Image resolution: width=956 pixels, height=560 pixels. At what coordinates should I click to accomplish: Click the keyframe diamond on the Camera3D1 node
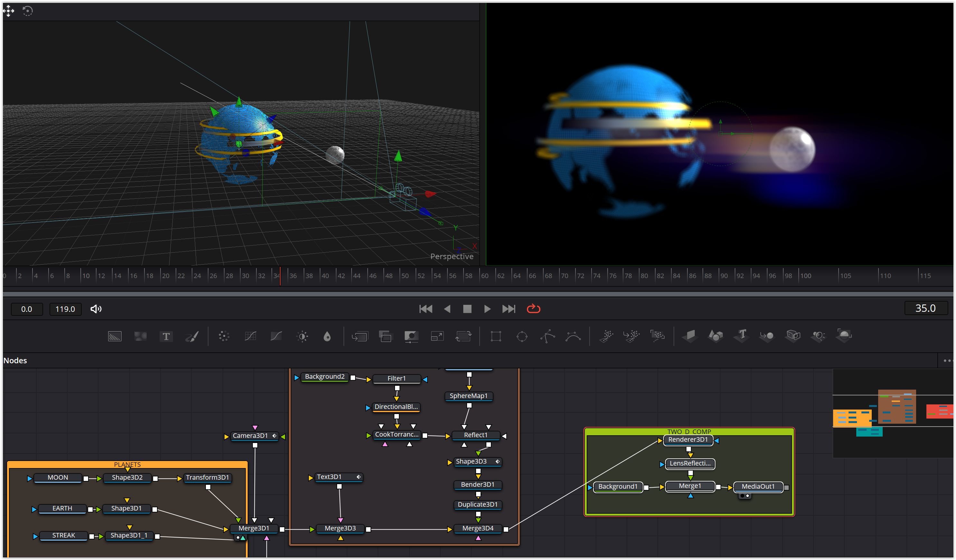(274, 436)
